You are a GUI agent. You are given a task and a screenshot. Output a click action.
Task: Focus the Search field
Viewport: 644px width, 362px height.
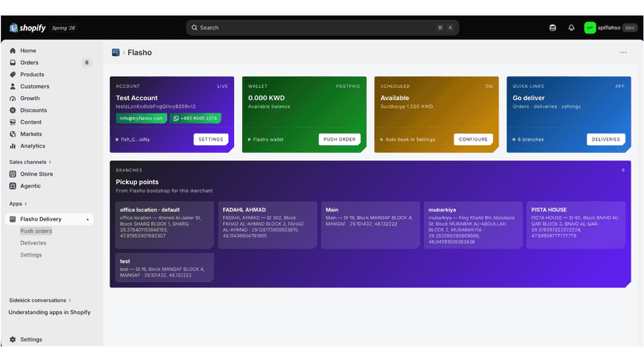(x=323, y=27)
